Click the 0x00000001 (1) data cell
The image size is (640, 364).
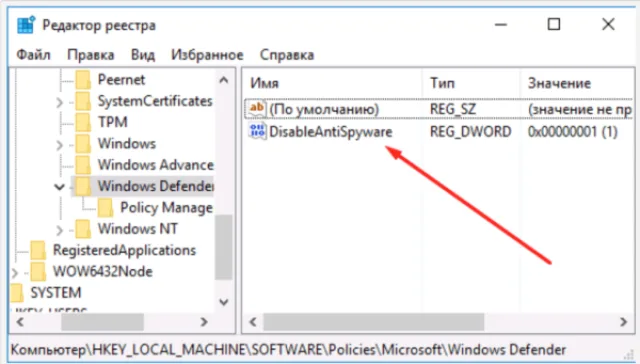tap(573, 132)
